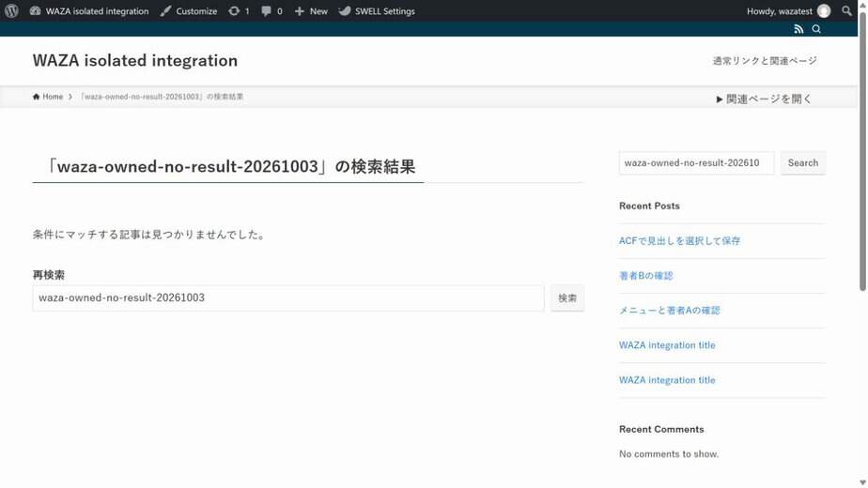Click the sidebar Search button
The image size is (868, 488).
point(802,163)
